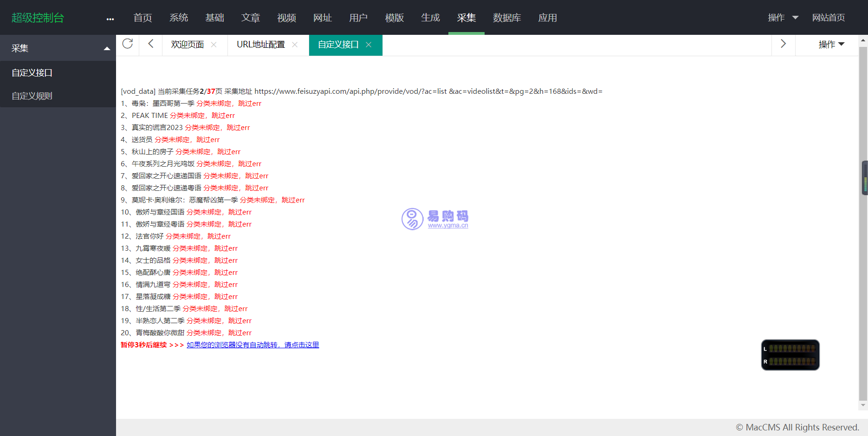Select 自定义接口 in the sidebar
Viewport: 868px width, 436px height.
32,73
